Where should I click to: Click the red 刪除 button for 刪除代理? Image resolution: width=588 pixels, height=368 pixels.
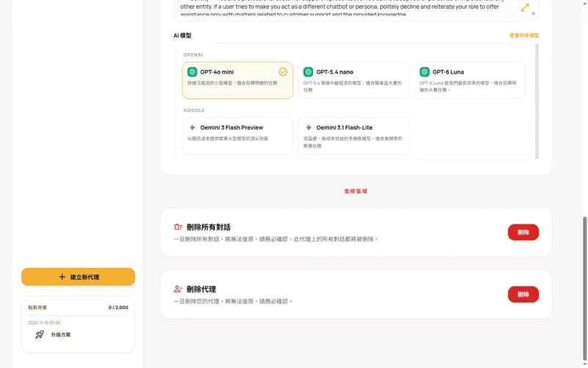click(523, 294)
